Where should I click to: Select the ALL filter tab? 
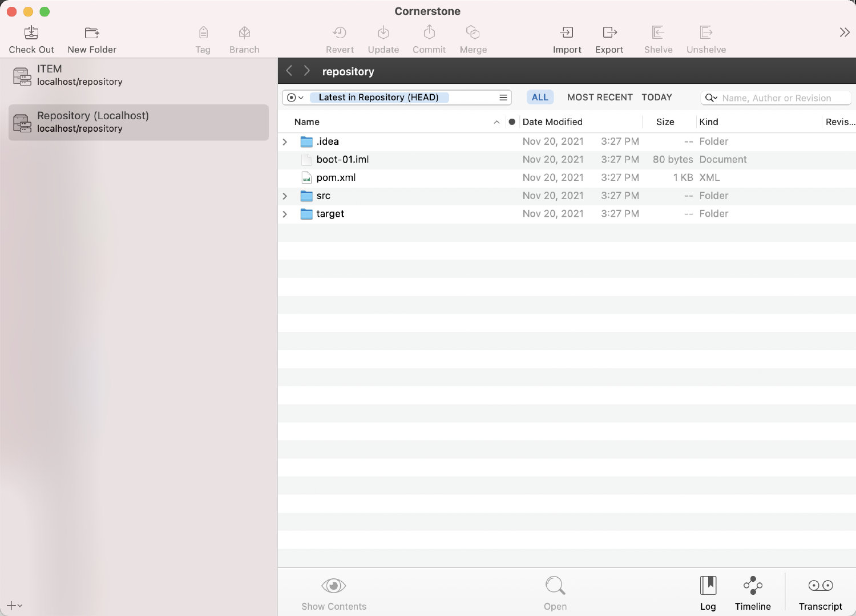540,98
